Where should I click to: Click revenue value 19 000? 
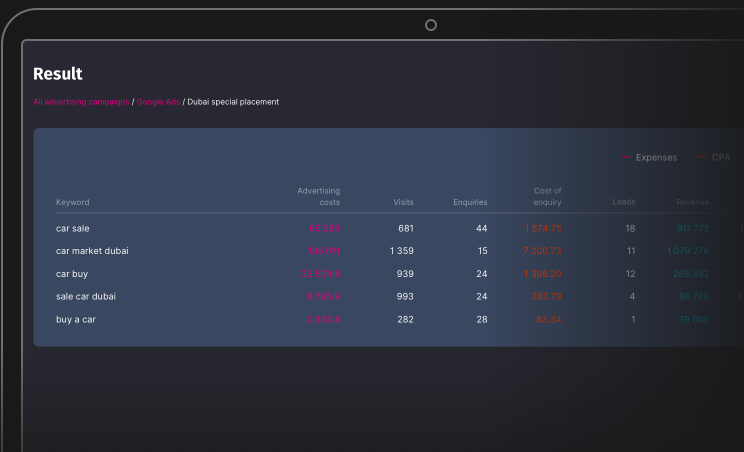[694, 320]
